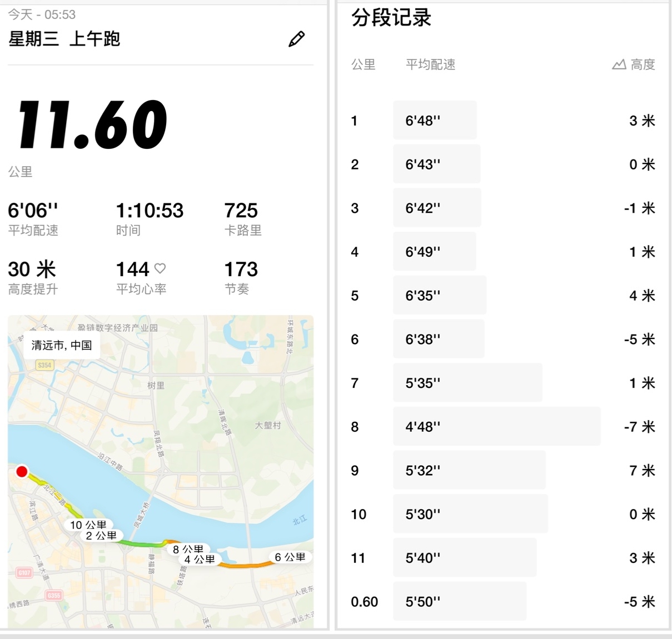
Task: Select the 6'48'' pace bar for kilometer 1
Action: 435,120
